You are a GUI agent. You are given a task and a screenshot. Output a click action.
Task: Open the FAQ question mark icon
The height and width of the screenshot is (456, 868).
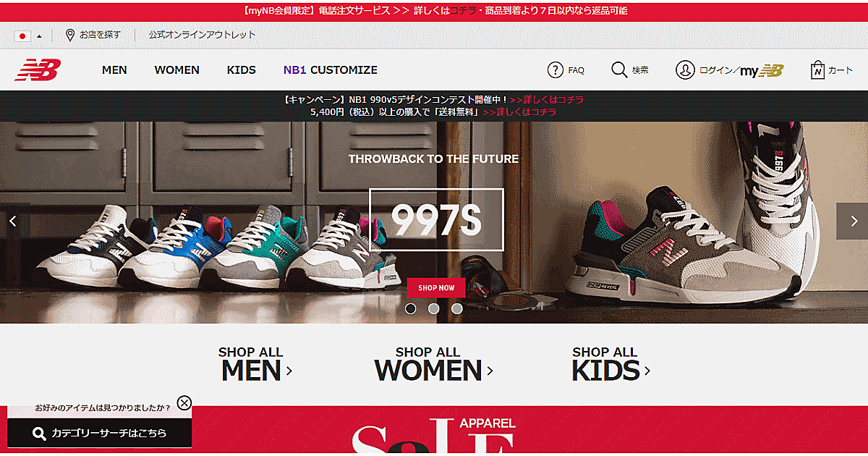[555, 70]
